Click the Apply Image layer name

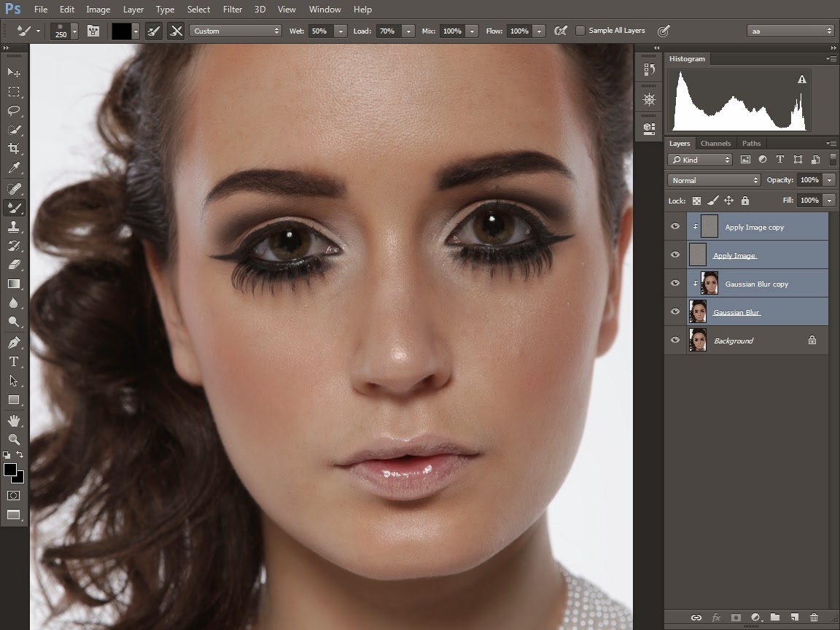pyautogui.click(x=734, y=255)
